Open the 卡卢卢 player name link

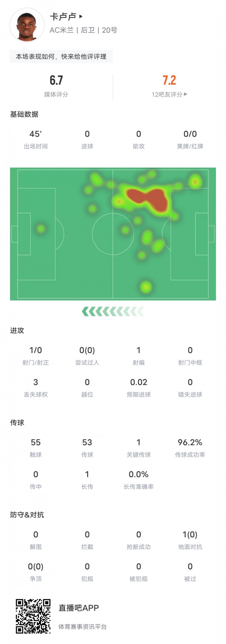pos(63,17)
